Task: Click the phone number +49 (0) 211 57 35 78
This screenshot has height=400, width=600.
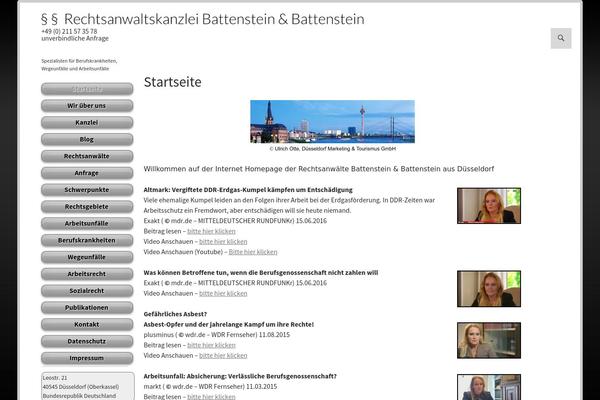Action: [69, 31]
